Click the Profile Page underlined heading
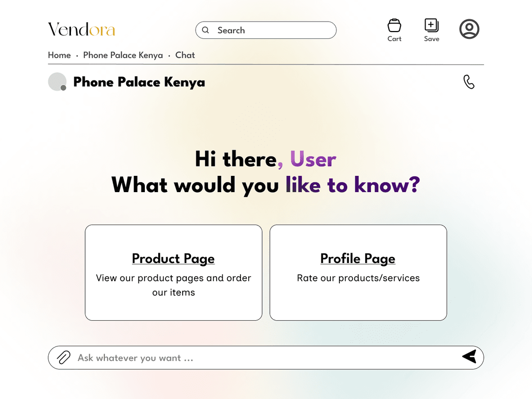Image resolution: width=532 pixels, height=399 pixels. [x=358, y=259]
